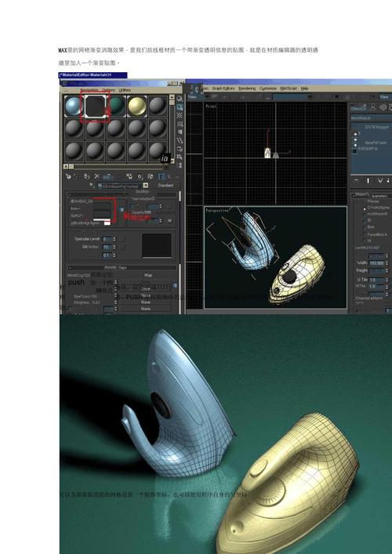Open Utilities menu in Material Editor
The height and width of the screenshot is (554, 392).
click(x=125, y=90)
